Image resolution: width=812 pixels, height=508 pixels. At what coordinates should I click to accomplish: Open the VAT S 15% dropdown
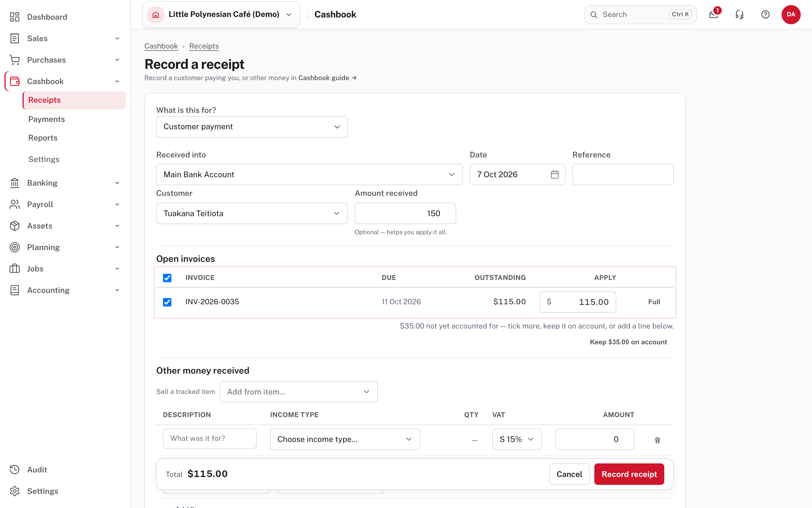pyautogui.click(x=517, y=439)
